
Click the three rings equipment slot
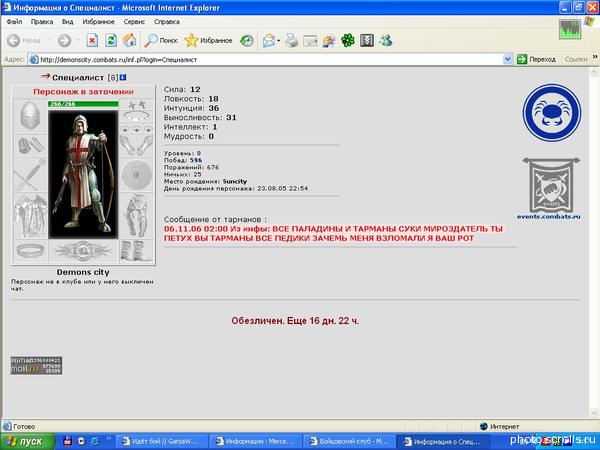coord(137,129)
